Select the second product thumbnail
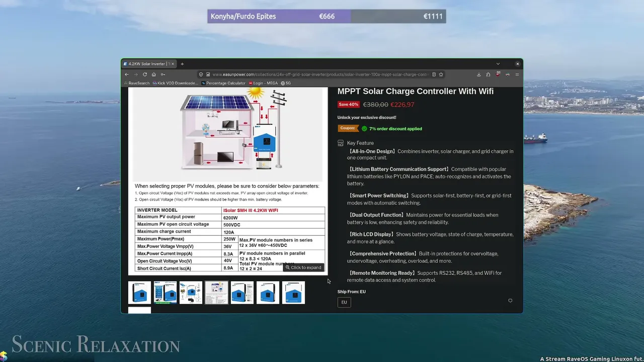Viewport: 644px width, 362px height. click(x=165, y=293)
